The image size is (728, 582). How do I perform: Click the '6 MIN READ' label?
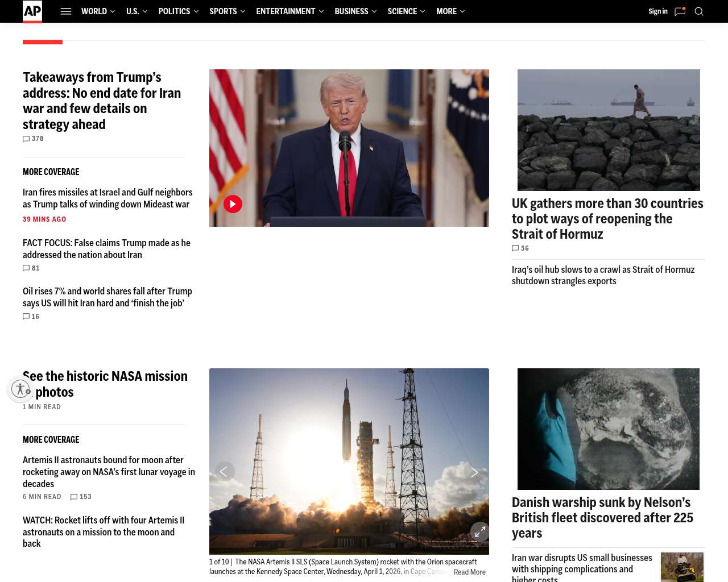(x=42, y=497)
